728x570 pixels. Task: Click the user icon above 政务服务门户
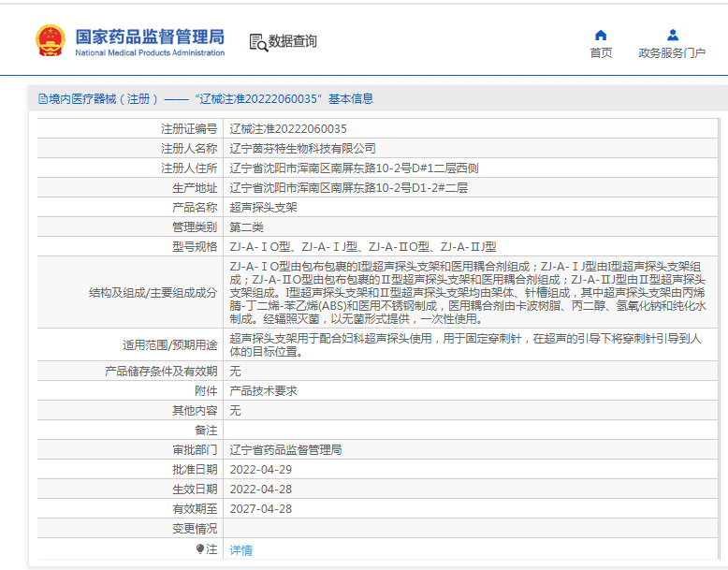[x=672, y=35]
